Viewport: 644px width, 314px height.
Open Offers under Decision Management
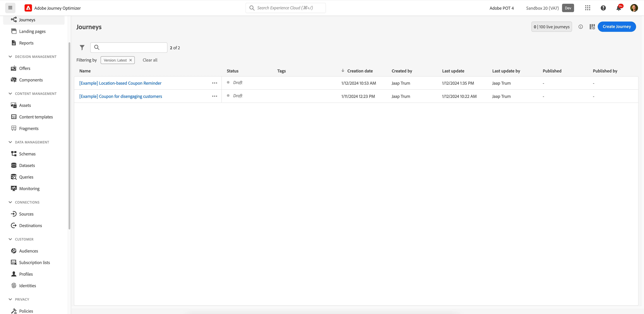point(25,68)
